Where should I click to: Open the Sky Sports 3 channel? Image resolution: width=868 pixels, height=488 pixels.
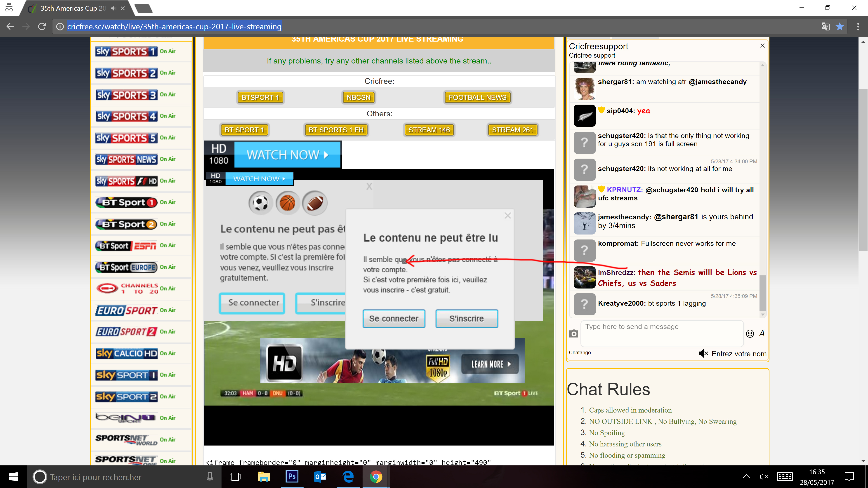(126, 95)
